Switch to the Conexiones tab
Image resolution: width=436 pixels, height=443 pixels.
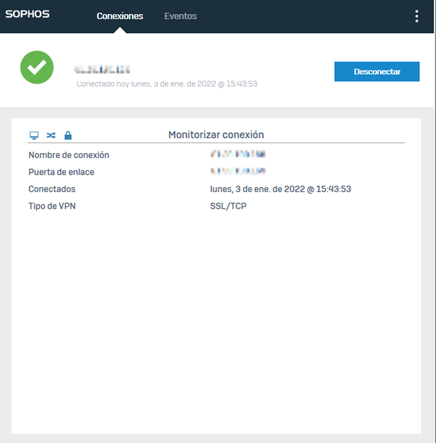coord(120,16)
